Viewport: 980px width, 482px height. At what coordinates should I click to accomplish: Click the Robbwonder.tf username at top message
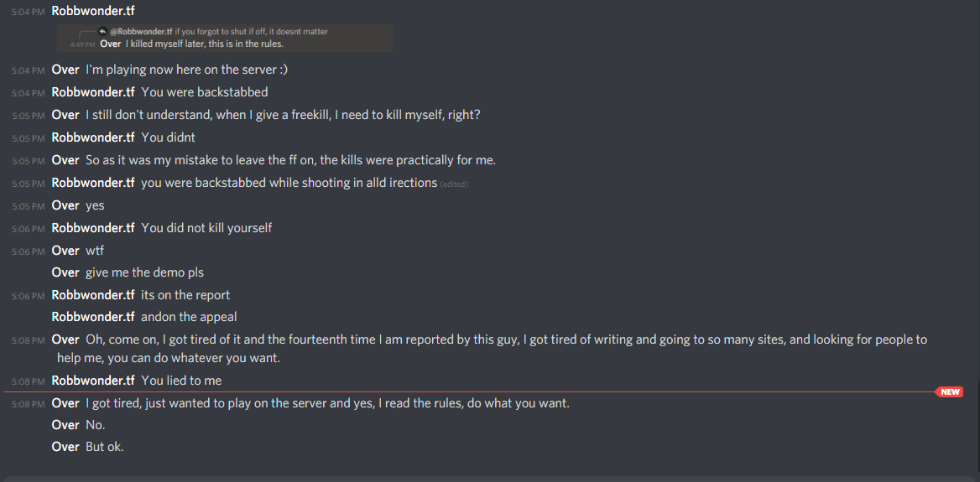click(x=93, y=11)
